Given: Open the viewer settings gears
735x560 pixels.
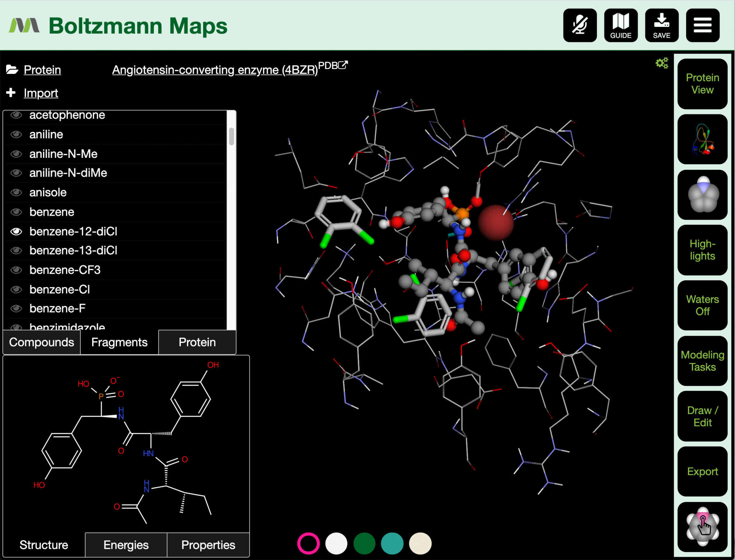Looking at the screenshot, I should [x=662, y=63].
